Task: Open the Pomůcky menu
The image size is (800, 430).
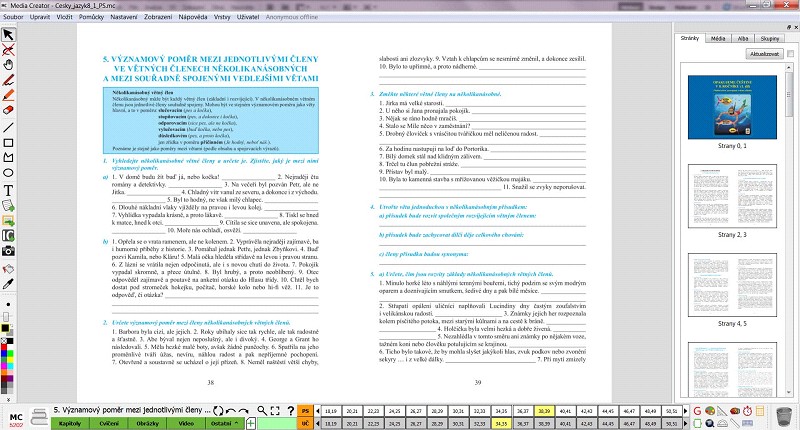Action: [x=91, y=17]
